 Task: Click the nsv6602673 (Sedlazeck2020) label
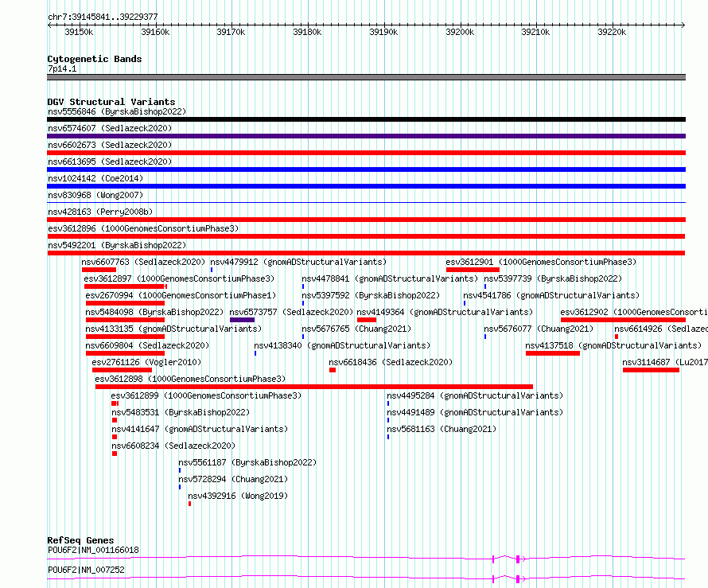[x=110, y=145]
